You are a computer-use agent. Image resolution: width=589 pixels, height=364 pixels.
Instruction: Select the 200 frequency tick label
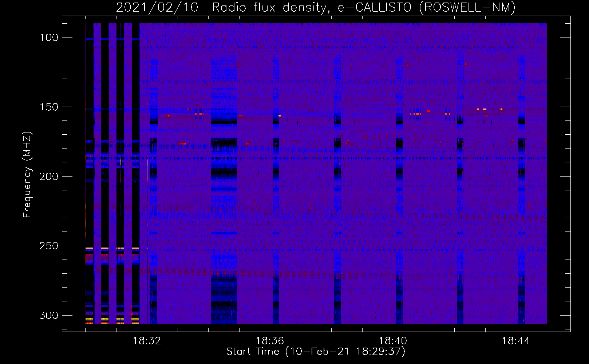click(x=48, y=177)
